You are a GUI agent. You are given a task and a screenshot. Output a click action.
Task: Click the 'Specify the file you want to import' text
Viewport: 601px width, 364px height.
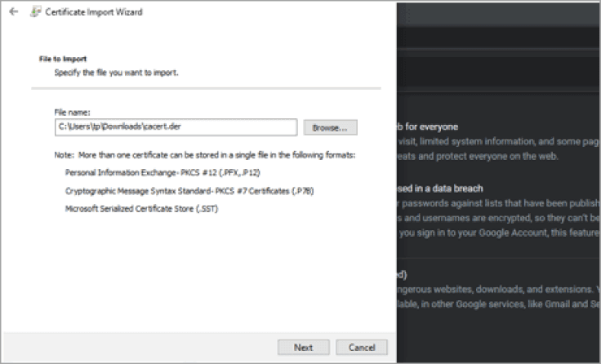click(116, 73)
